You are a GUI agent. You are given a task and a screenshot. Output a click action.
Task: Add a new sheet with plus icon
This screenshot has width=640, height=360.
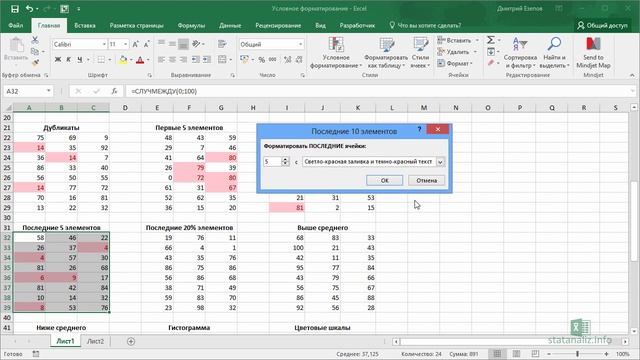coord(131,341)
